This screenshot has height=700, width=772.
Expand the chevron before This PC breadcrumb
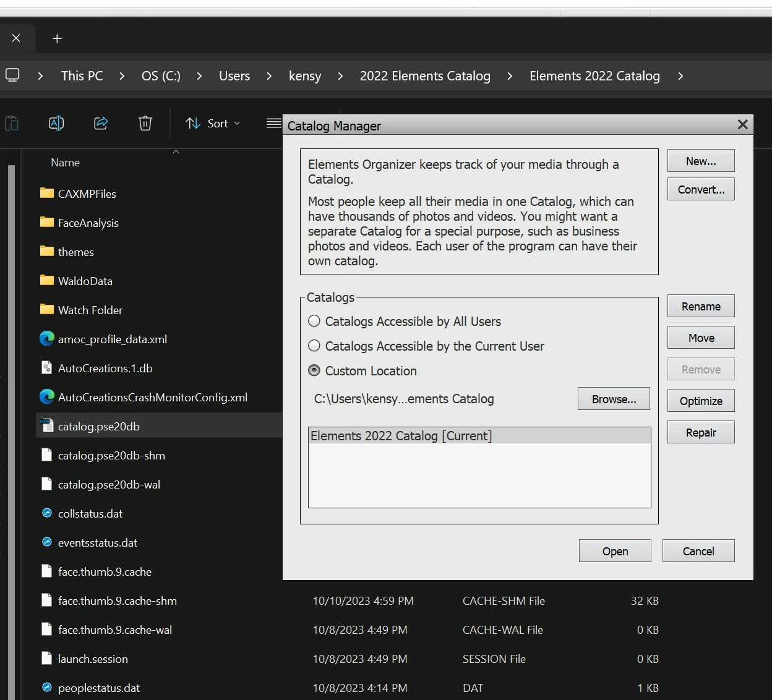[x=40, y=76]
